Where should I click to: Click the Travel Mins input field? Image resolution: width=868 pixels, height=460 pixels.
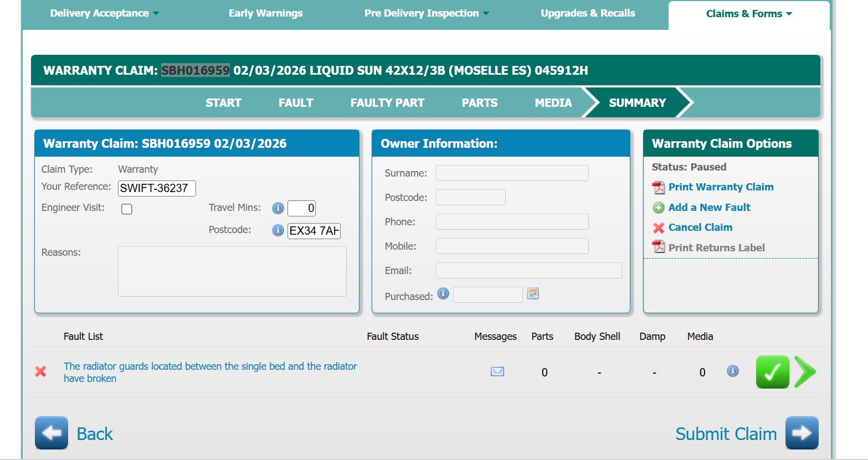301,208
